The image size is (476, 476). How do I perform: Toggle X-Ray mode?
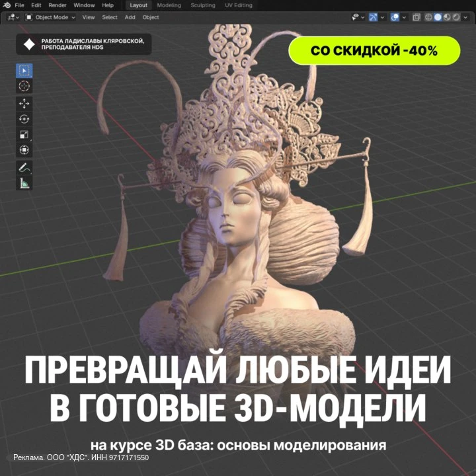pyautogui.click(x=416, y=17)
